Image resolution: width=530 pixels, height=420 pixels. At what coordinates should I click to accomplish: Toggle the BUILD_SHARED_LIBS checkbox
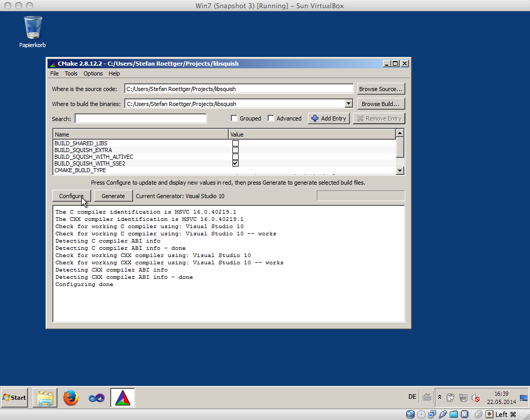click(235, 143)
